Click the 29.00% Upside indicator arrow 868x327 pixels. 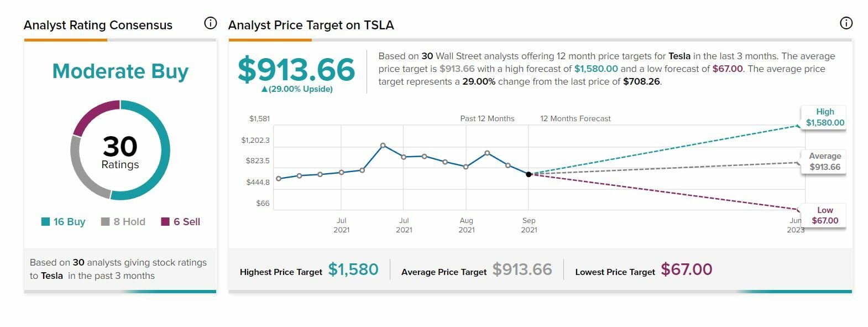tap(264, 89)
